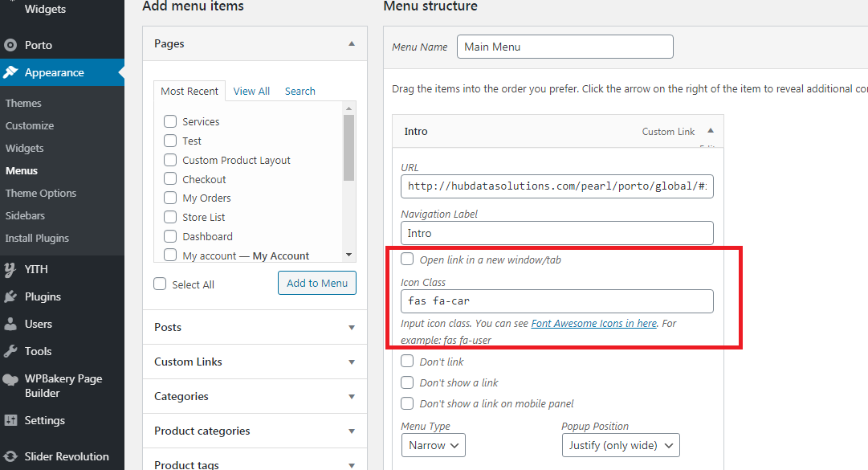868x470 pixels.
Task: Switch to the View All tab
Action: (x=251, y=91)
